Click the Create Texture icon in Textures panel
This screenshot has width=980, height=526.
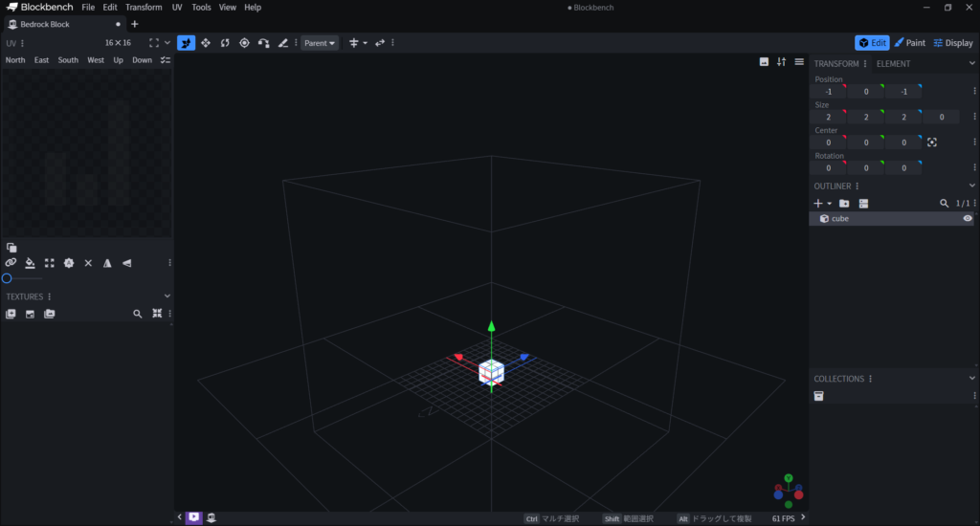30,314
